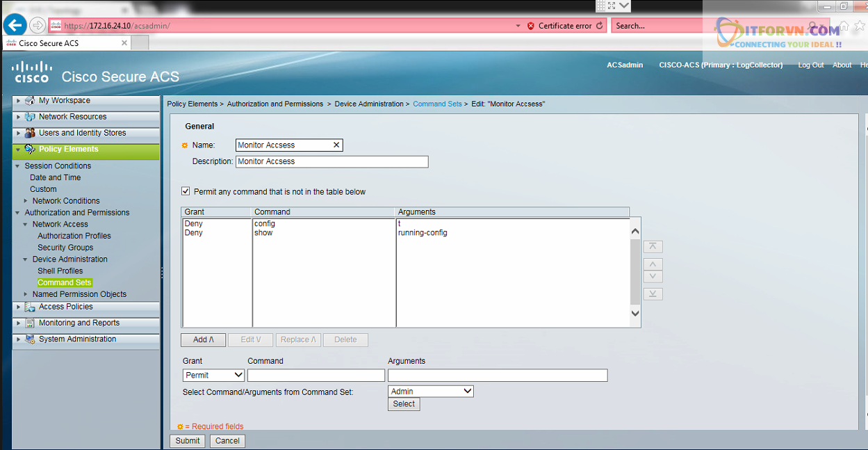Click the Command text input field
The image size is (868, 450).
pyautogui.click(x=316, y=376)
